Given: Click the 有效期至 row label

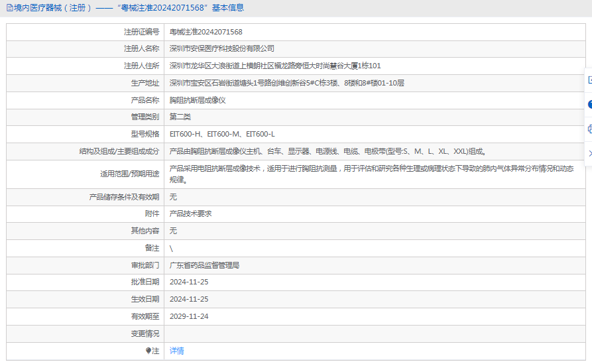Looking at the screenshot, I should tap(145, 316).
